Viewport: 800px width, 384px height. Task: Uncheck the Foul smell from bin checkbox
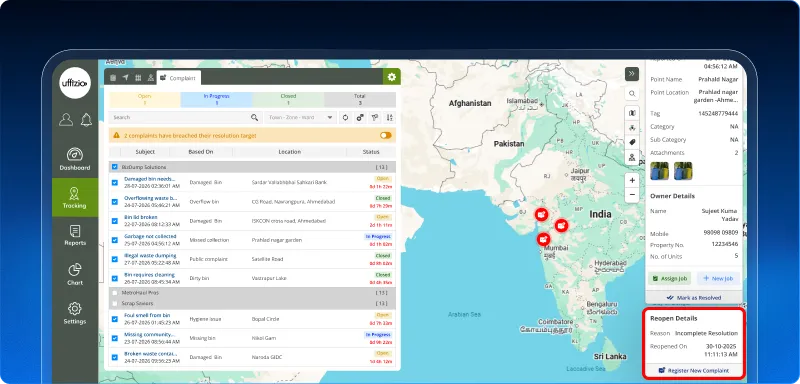pyautogui.click(x=114, y=319)
